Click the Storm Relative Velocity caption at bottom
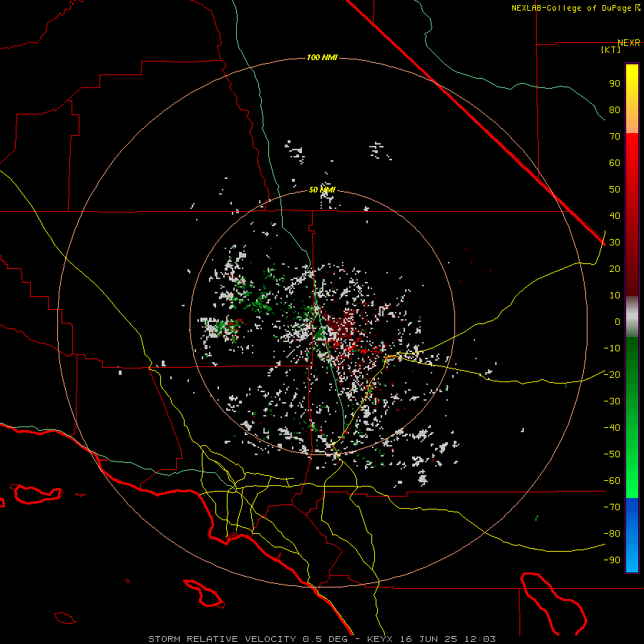The height and width of the screenshot is (644, 644). (321, 639)
